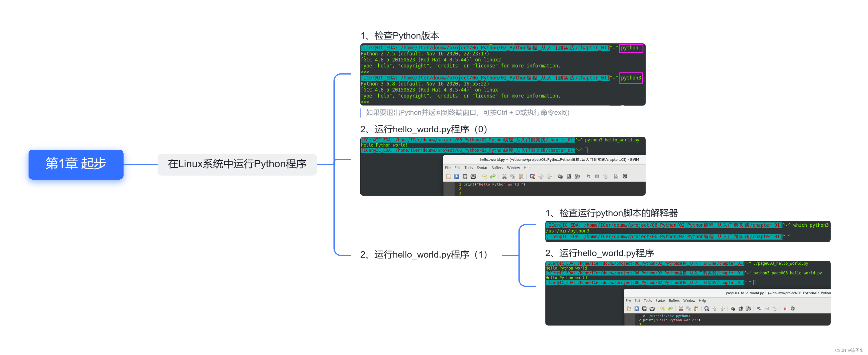Click Print icon in page003_hello_world.py GVIM
Screen dimensions: 868x355
pyautogui.click(x=652, y=308)
